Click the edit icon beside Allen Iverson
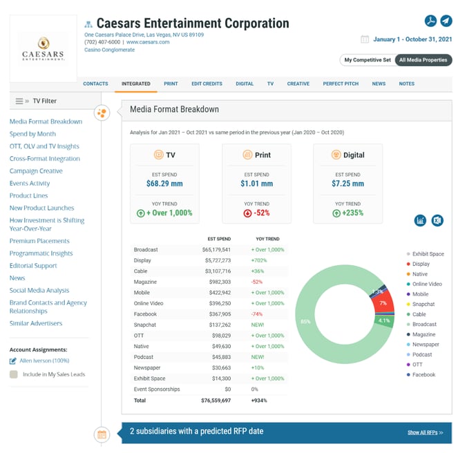 [x=13, y=361]
